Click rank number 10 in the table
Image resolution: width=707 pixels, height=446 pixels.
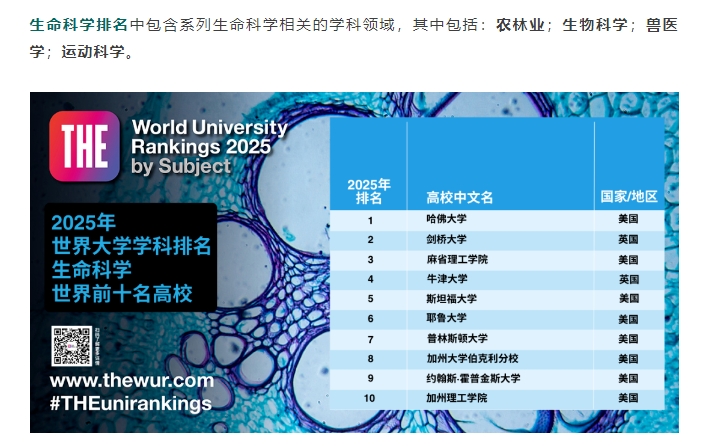click(369, 398)
